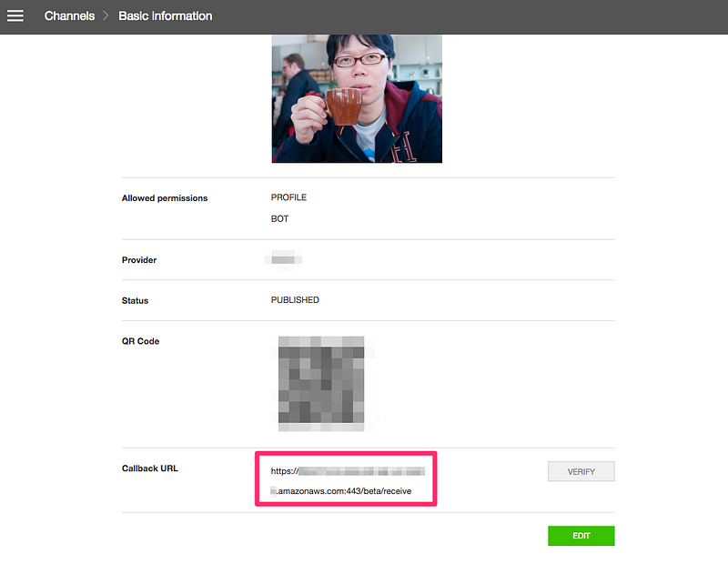Click the https callback URL first line

348,471
